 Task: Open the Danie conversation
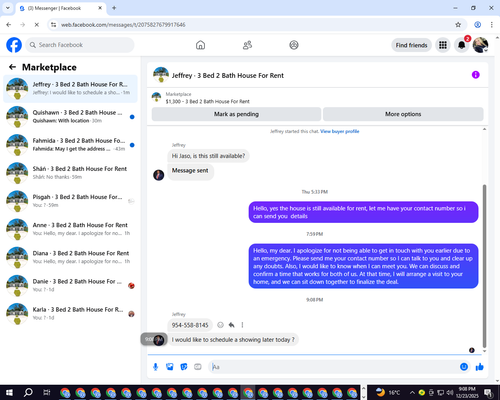[70, 285]
